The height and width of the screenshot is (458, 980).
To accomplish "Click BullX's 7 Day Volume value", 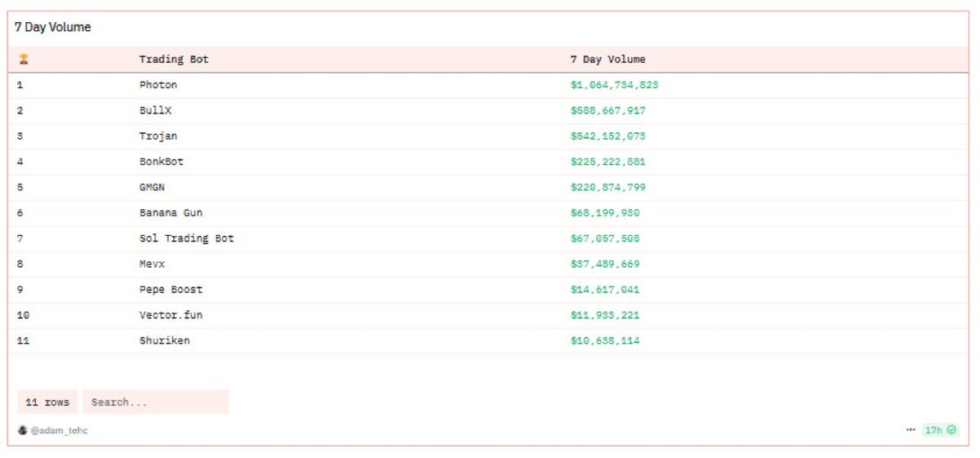I will click(x=608, y=110).
